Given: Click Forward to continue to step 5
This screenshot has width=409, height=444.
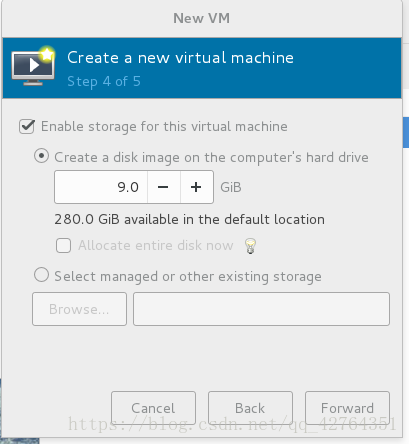Looking at the screenshot, I should pyautogui.click(x=347, y=408).
